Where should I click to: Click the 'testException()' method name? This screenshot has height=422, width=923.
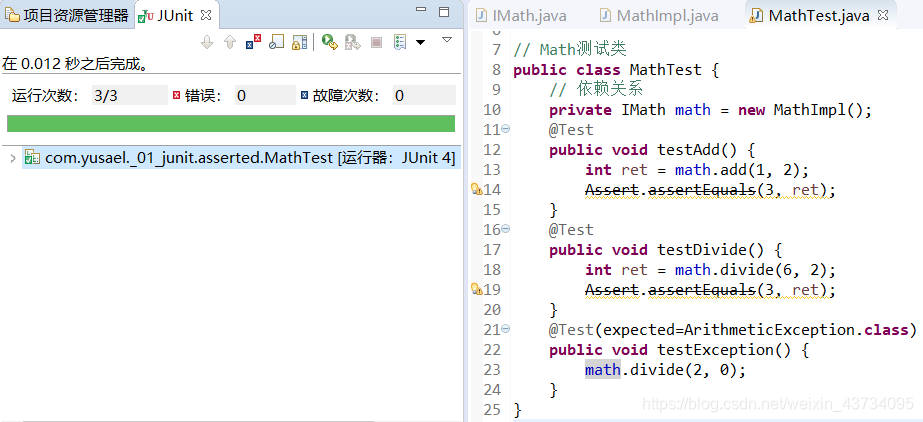(x=725, y=350)
